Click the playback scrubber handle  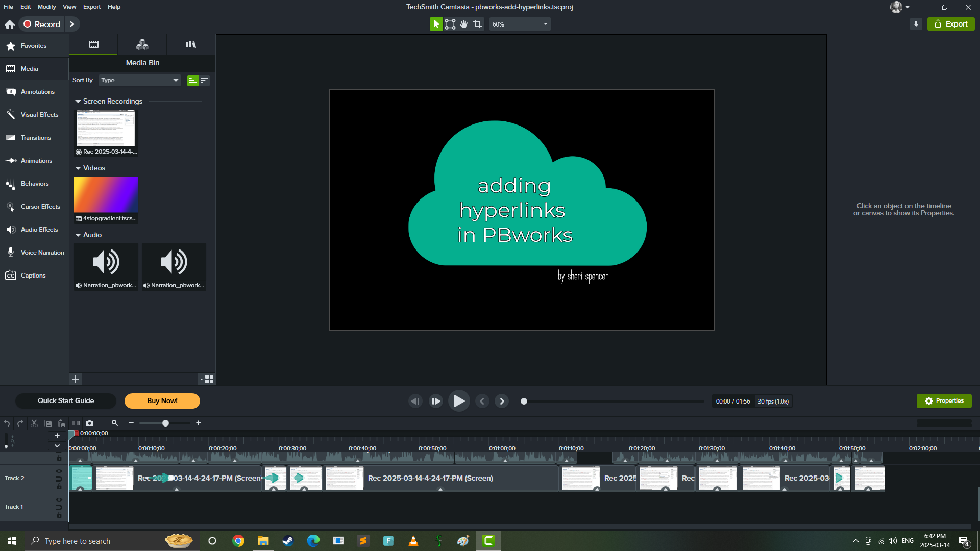[x=524, y=402]
